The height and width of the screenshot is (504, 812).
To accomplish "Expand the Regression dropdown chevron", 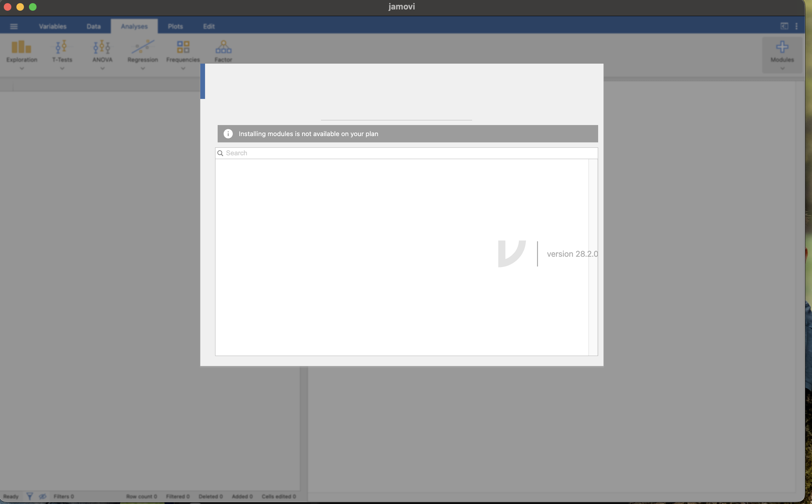I will point(143,68).
